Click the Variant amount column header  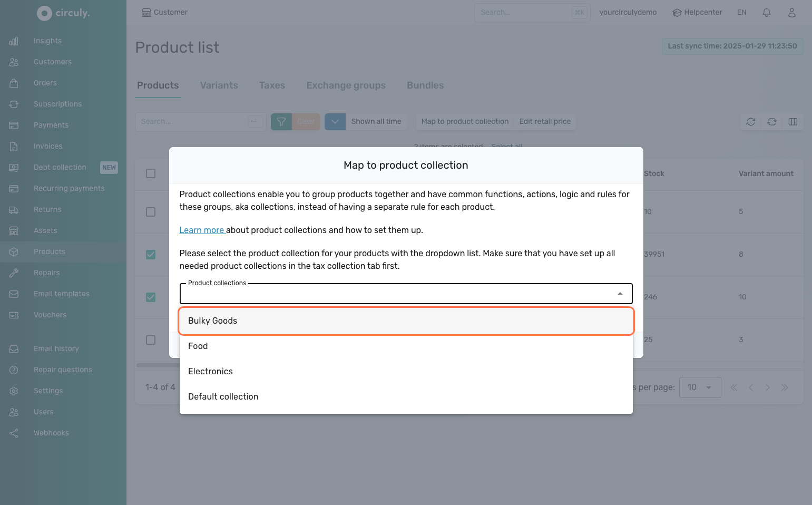[766, 173]
